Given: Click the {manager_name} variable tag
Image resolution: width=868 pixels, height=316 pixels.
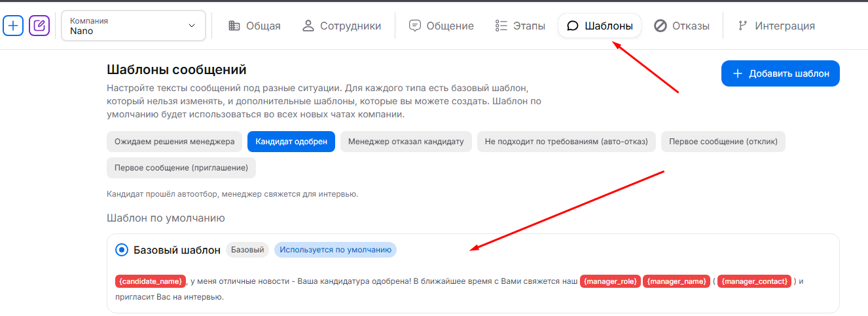Looking at the screenshot, I should 676,281.
